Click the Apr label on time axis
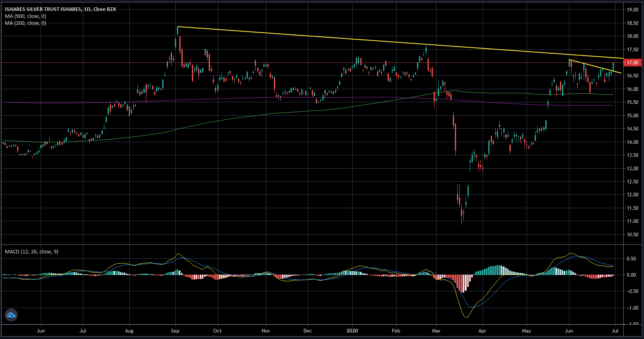Image resolution: width=644 pixels, height=339 pixels. coord(482,331)
